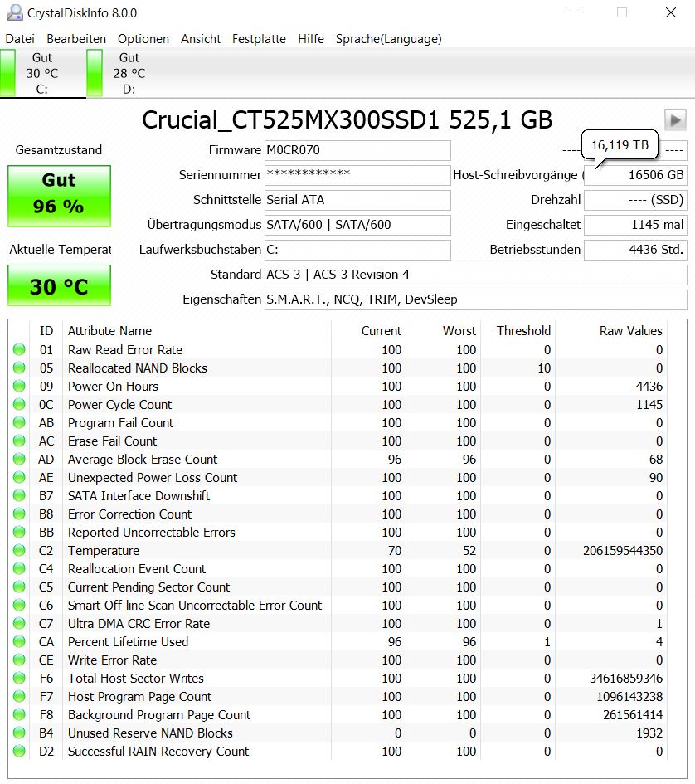Viewport: 695px width, 784px height.
Task: Open the Sprache(Language) menu
Action: 388,39
